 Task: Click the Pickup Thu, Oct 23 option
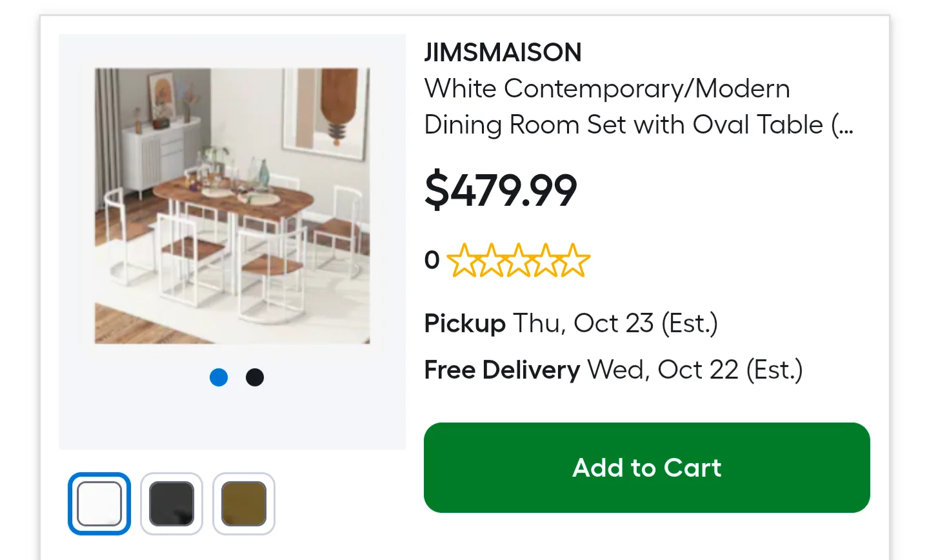pyautogui.click(x=571, y=323)
